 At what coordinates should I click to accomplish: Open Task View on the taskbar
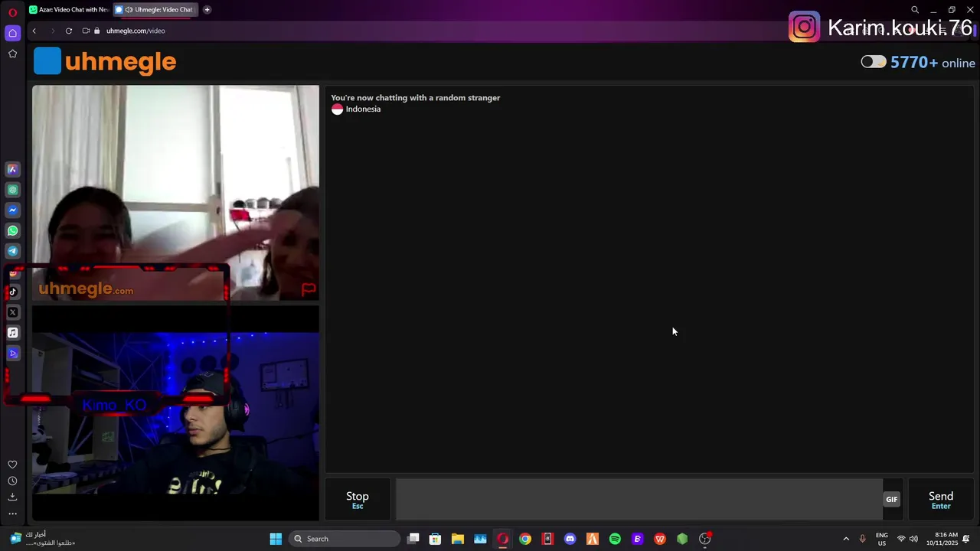pyautogui.click(x=413, y=539)
